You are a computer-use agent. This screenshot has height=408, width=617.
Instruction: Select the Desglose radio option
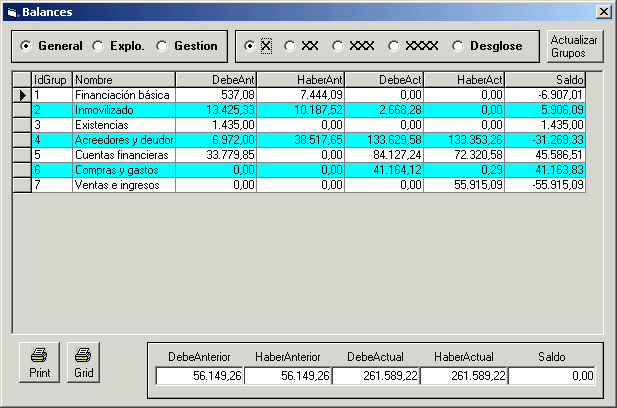click(459, 46)
